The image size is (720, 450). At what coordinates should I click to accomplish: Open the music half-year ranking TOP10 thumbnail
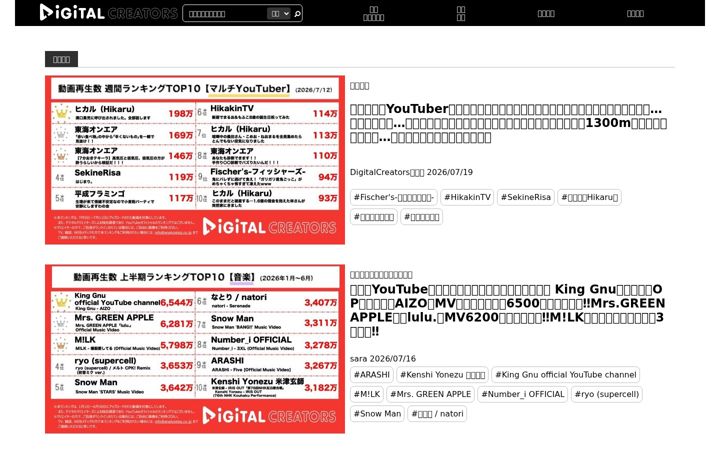click(x=195, y=349)
